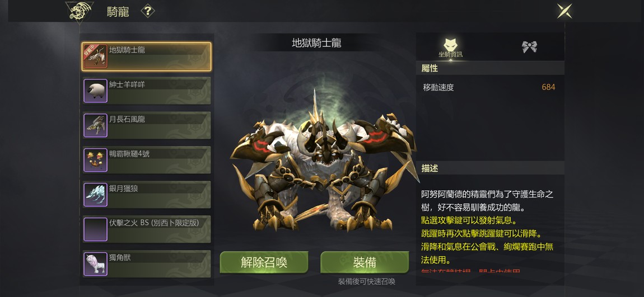Select the 地獄騎士龍 mount icon
This screenshot has width=644, height=297.
(95, 56)
